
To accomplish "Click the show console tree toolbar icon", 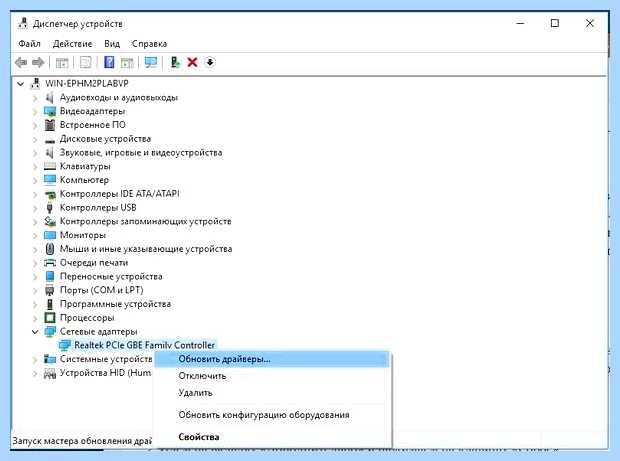I will [62, 62].
